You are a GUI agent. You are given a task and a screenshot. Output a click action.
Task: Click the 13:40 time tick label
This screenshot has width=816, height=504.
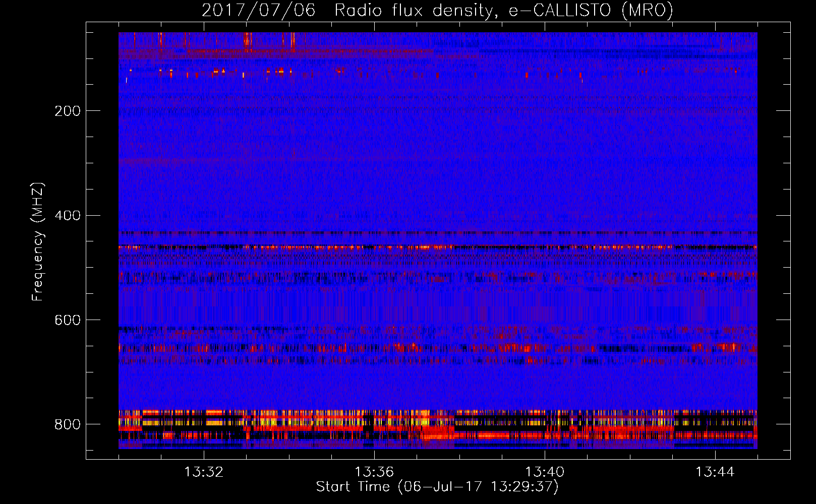click(x=545, y=472)
